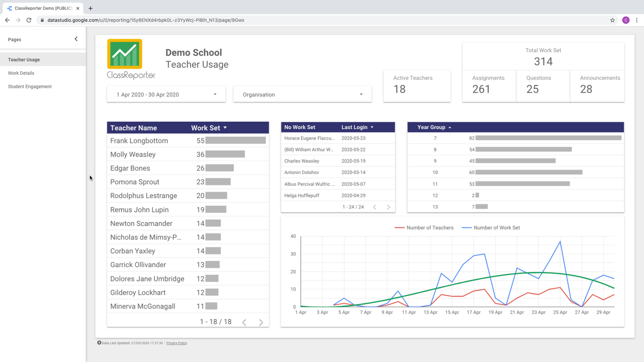Click Frank Longbottom's work set bar
This screenshot has height=362, width=644.
(235, 141)
